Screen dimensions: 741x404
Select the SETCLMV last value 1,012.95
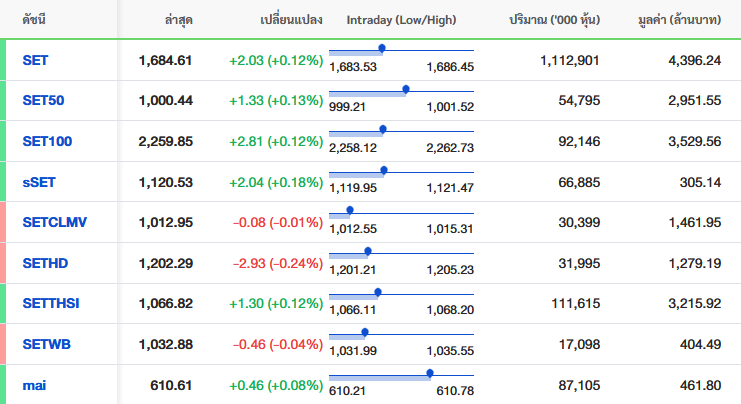[165, 222]
